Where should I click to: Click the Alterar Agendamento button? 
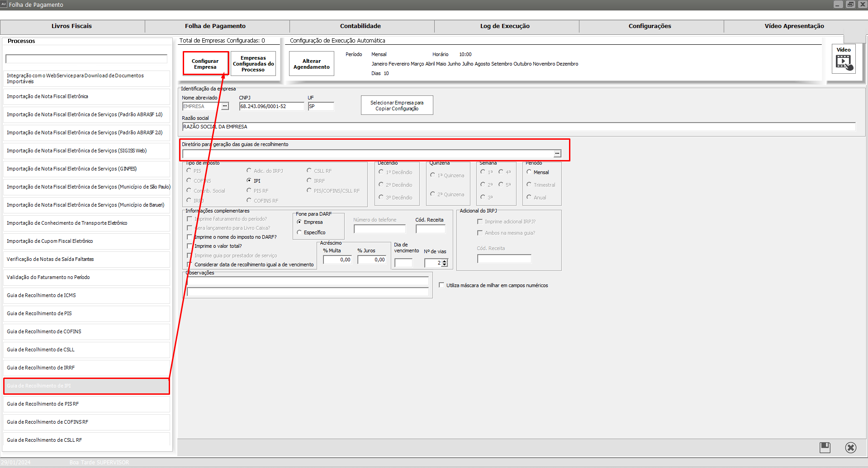pyautogui.click(x=312, y=64)
